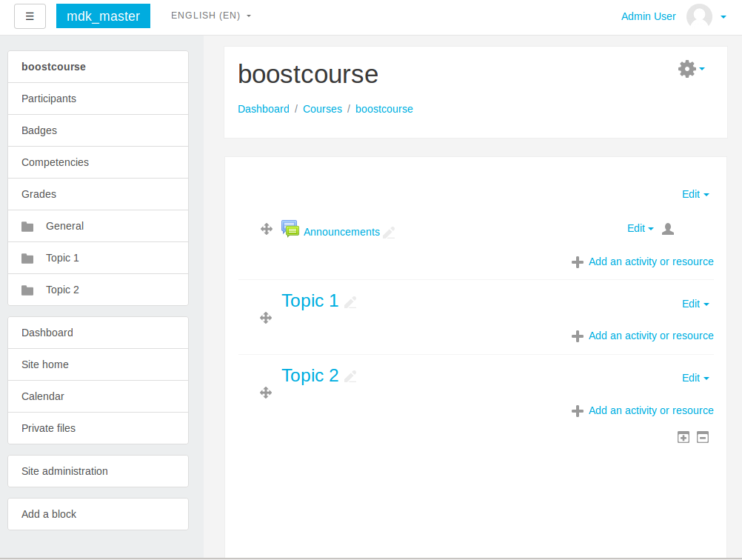
Task: Click the remove topic section minus-box icon
Action: [703, 437]
